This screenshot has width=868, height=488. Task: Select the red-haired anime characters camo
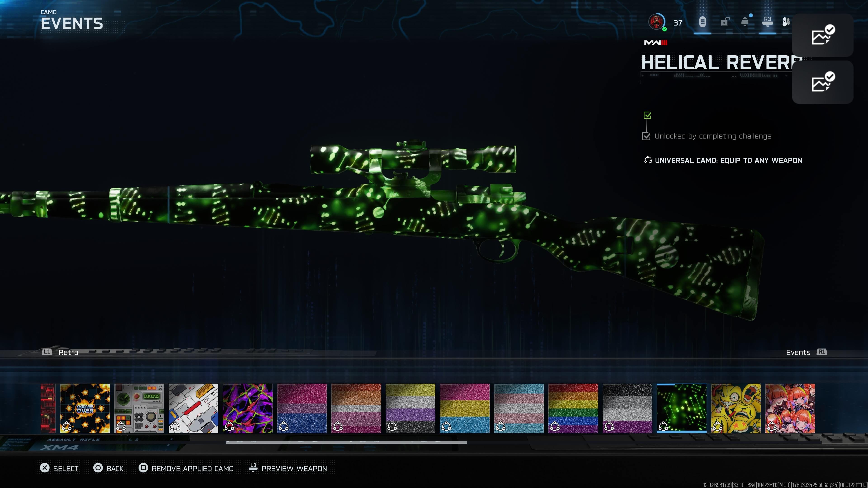[790, 408]
